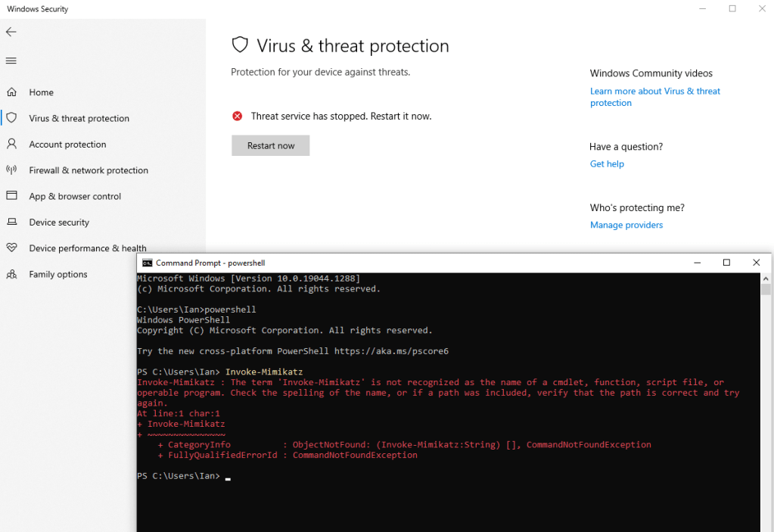
Task: Click the Family options people icon
Action: tap(11, 274)
